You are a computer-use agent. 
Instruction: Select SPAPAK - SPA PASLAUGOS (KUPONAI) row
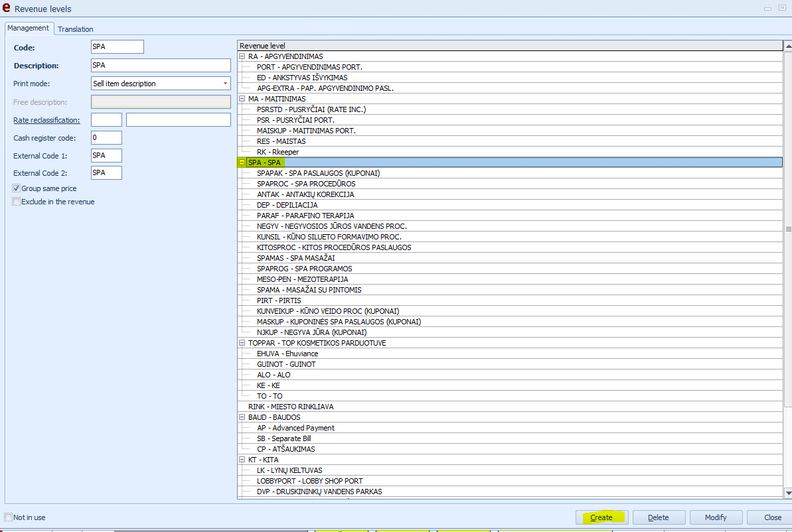(510, 173)
